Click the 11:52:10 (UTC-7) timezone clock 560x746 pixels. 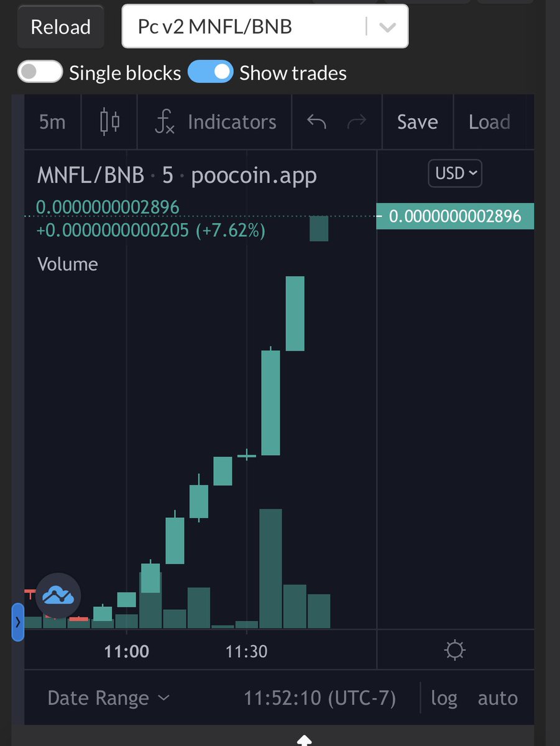pyautogui.click(x=319, y=698)
